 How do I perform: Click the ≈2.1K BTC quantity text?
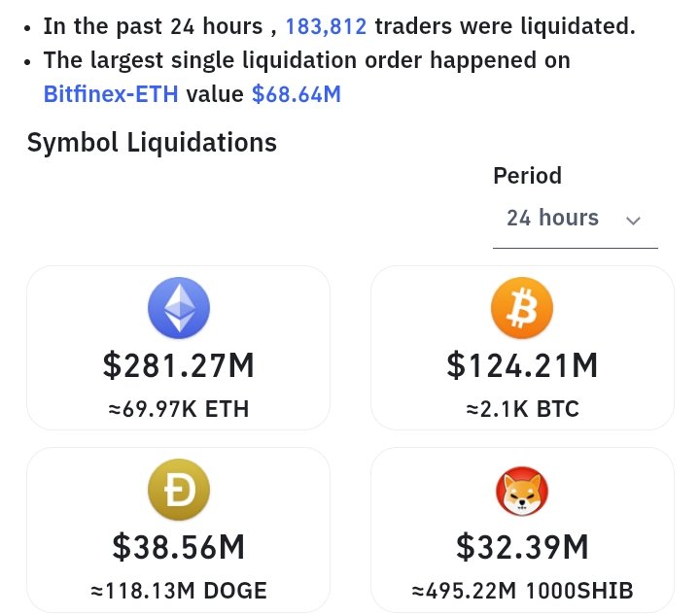(x=522, y=409)
